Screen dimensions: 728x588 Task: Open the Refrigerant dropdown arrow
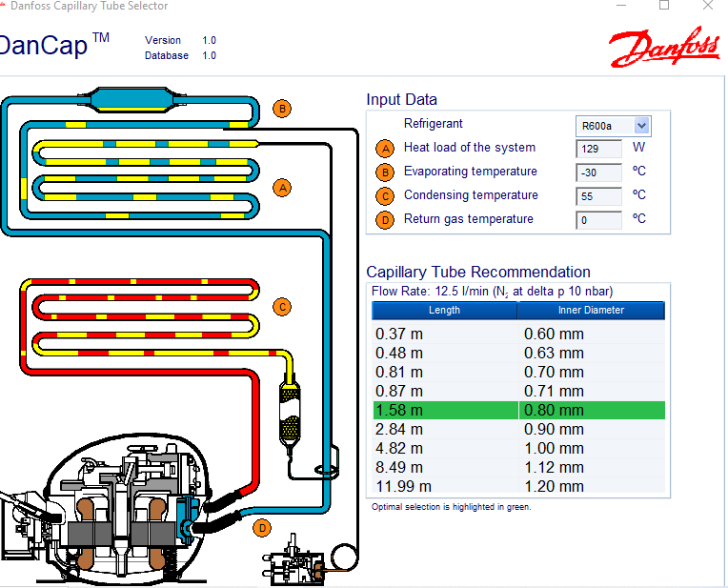pyautogui.click(x=641, y=125)
